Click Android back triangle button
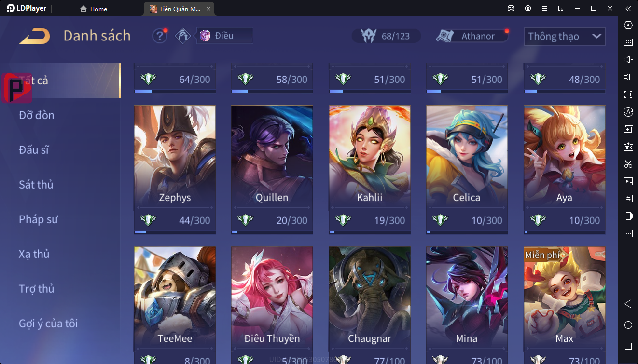Image resolution: width=638 pixels, height=364 pixels. pyautogui.click(x=628, y=304)
